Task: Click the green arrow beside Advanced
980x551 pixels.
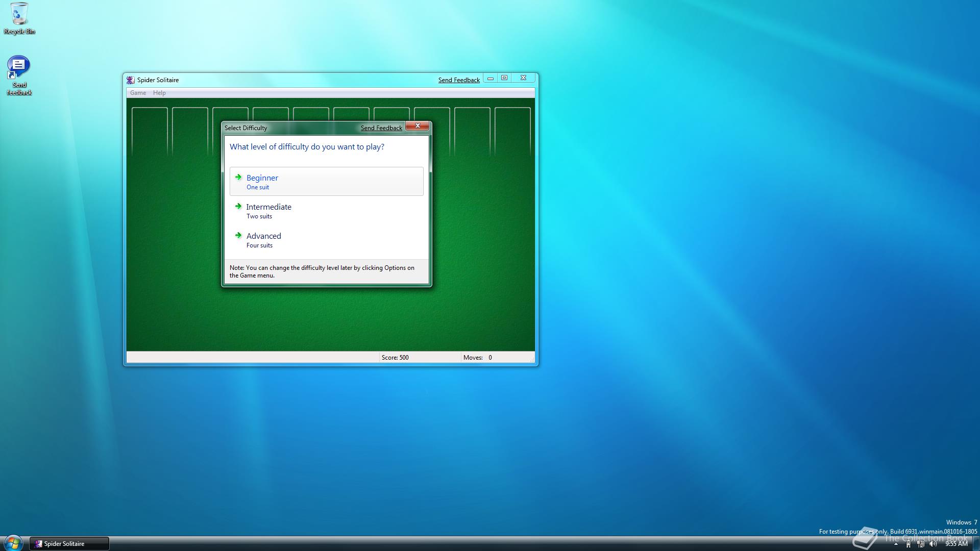Action: (x=238, y=236)
